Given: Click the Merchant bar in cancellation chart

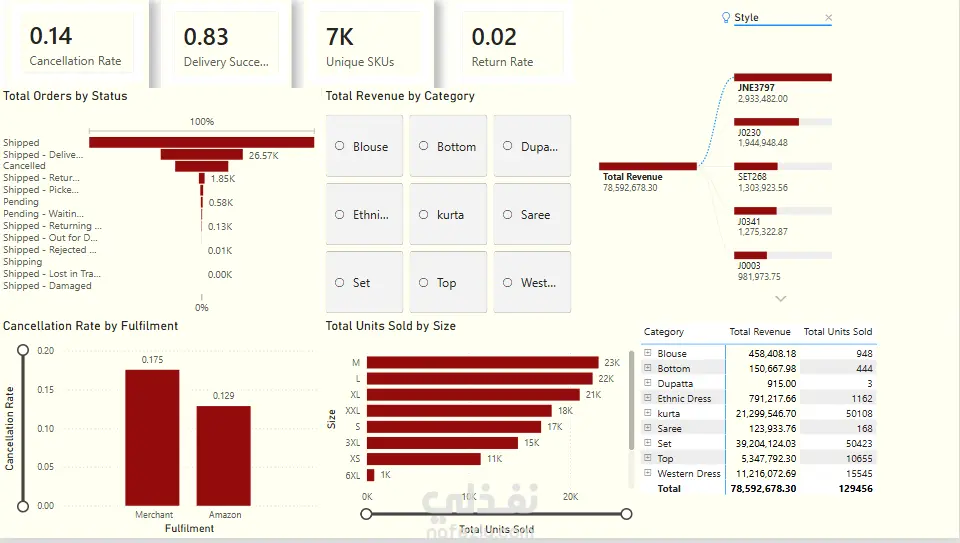Looking at the screenshot, I should point(152,438).
